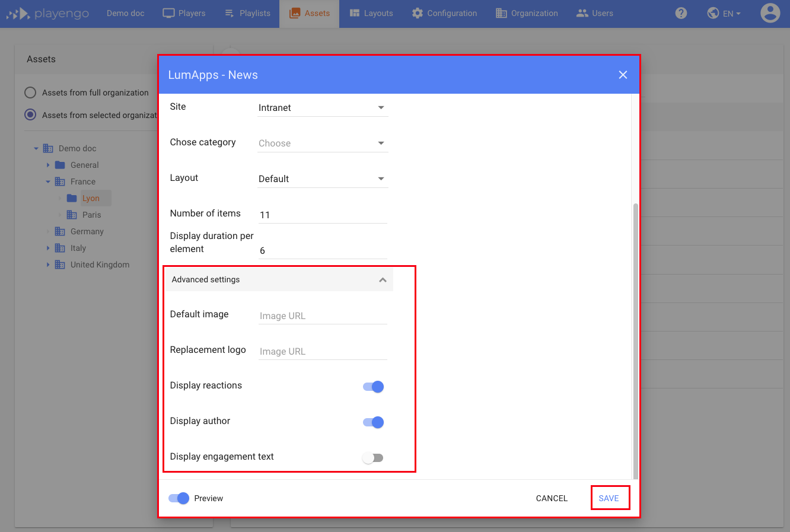Click the Demo doc organization icon in tree
Viewport: 790px width, 532px height.
[x=48, y=148]
